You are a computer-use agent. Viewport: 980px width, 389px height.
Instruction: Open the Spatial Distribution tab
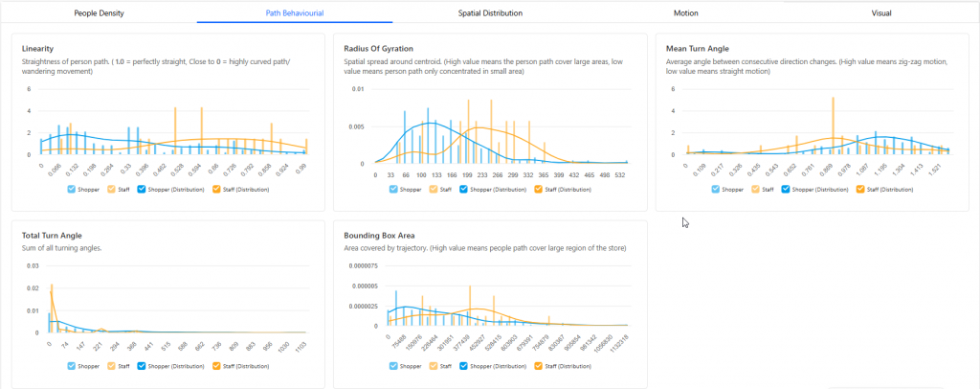click(490, 13)
